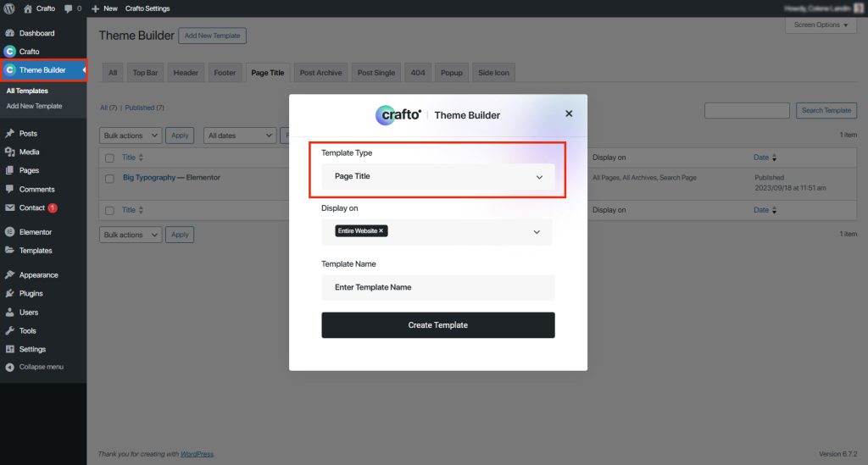868x465 pixels.
Task: Open Pages sidebar icon
Action: [9, 170]
